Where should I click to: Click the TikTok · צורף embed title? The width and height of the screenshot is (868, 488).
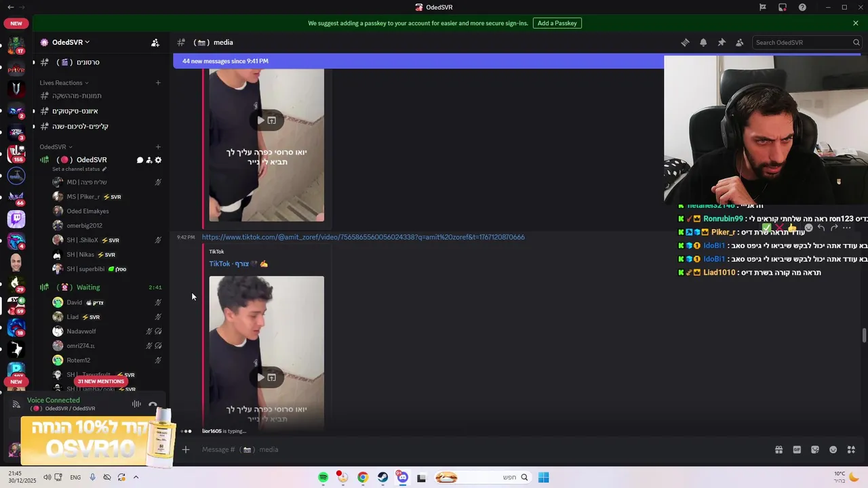pyautogui.click(x=238, y=264)
